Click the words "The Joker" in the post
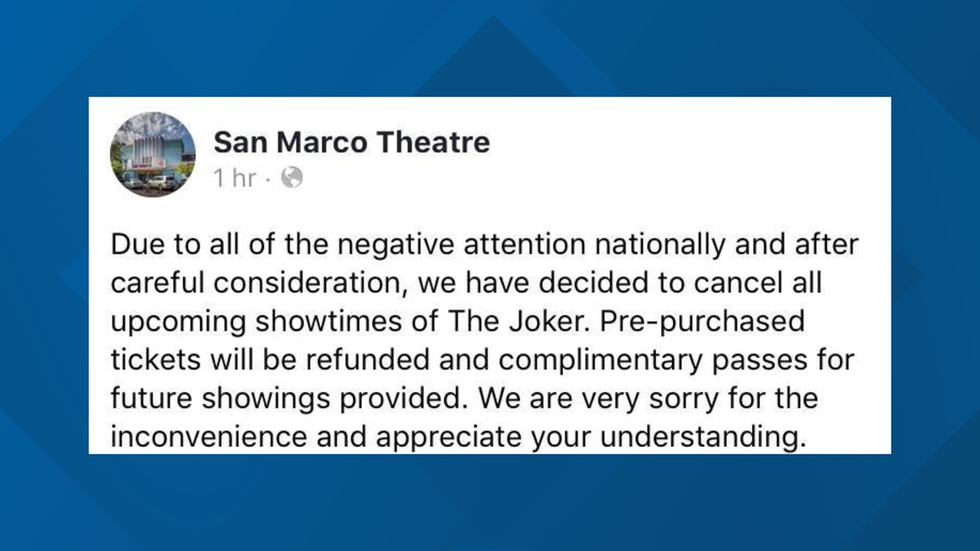The width and height of the screenshot is (980, 551). click(519, 321)
